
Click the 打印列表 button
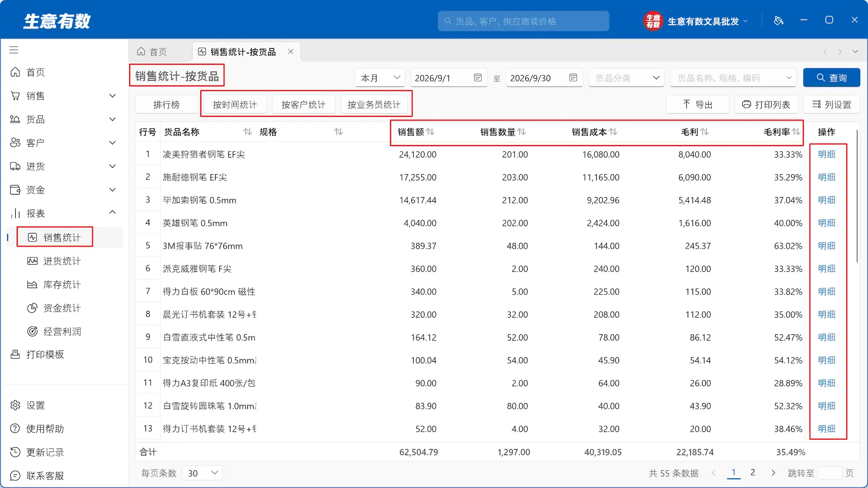766,104
